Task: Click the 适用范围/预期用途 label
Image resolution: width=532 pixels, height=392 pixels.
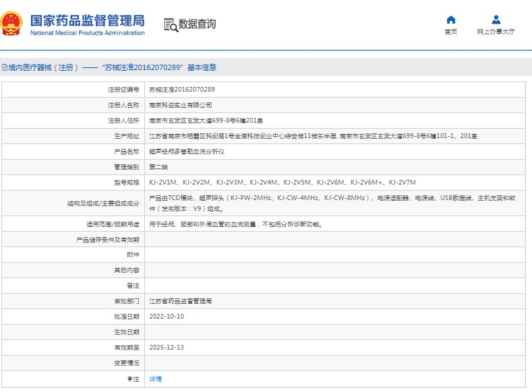Action: [113, 224]
